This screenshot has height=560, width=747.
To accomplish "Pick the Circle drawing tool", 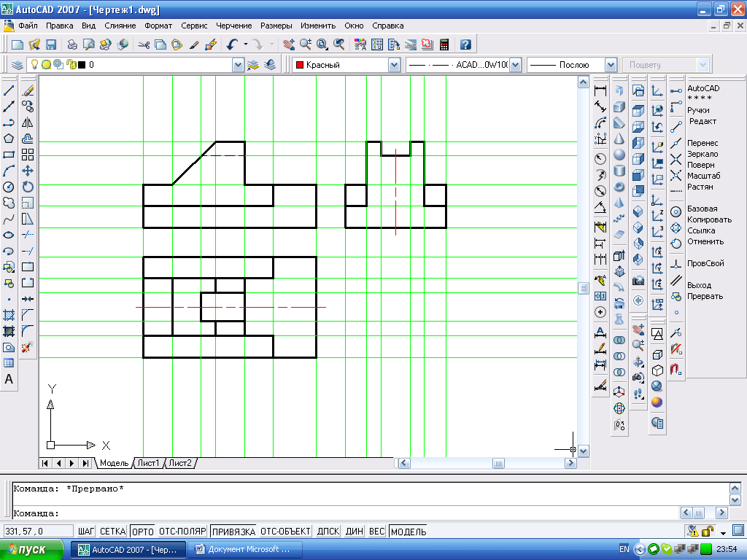I will 9,187.
